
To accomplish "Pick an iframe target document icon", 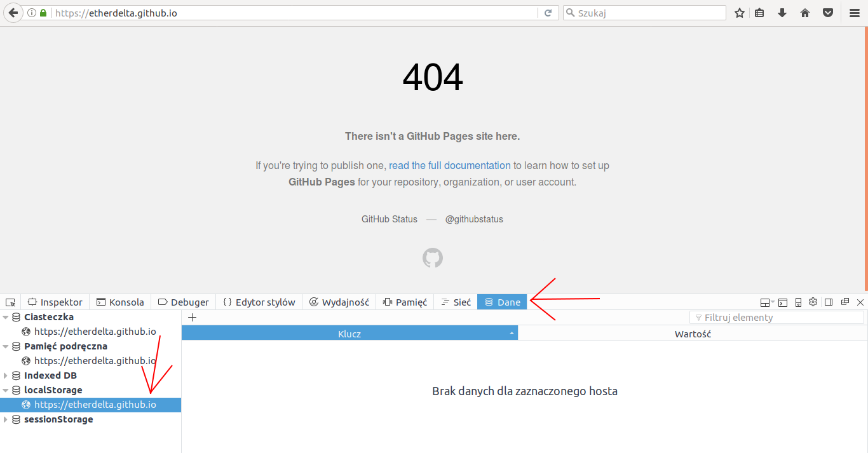I will point(768,302).
